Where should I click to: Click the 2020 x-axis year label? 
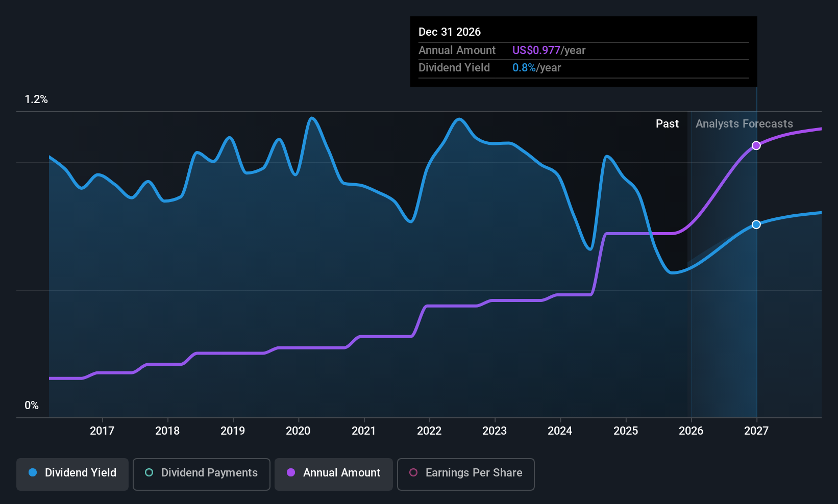[x=298, y=431]
